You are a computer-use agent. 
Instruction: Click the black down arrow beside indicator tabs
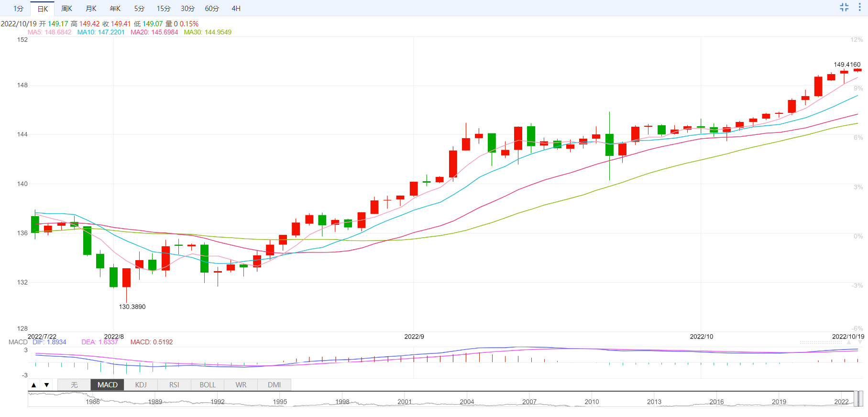point(46,385)
